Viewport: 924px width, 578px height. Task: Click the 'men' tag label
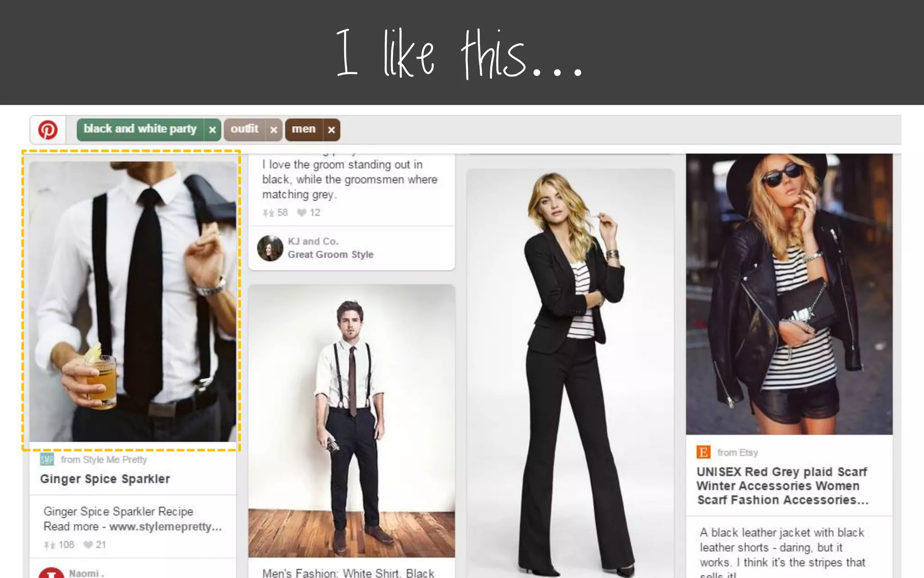coord(304,129)
